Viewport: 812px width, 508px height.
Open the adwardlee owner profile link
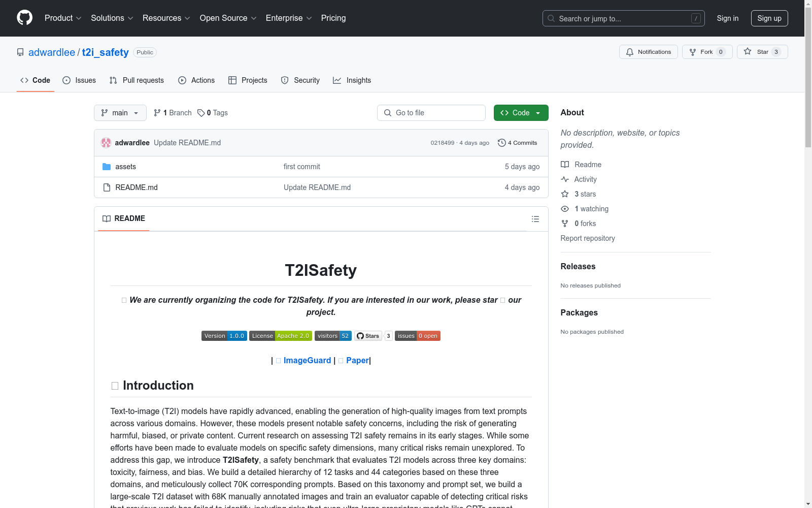pos(52,52)
